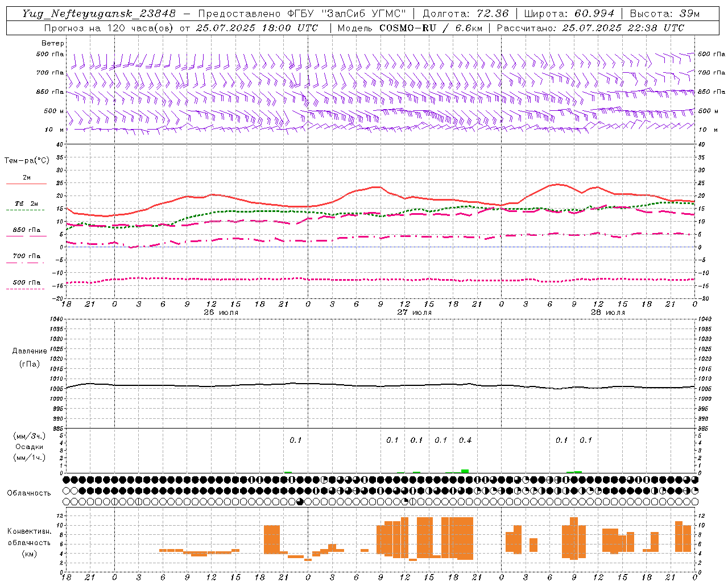Image resolution: width=728 pixels, height=582 pixels.
Task: Click the 'Долгота: 72.36' value
Action: point(465,14)
